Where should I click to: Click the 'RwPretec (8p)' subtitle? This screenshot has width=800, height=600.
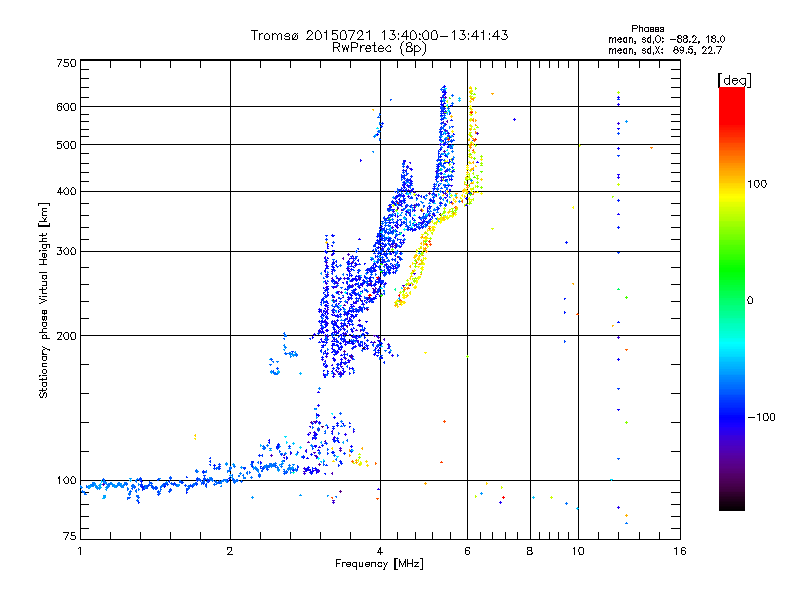(379, 48)
